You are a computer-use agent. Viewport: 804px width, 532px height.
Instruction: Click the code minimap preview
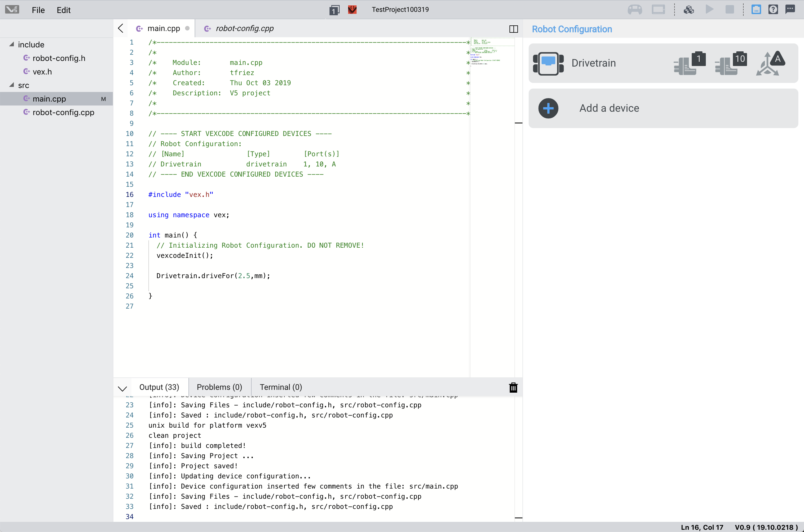[492, 52]
